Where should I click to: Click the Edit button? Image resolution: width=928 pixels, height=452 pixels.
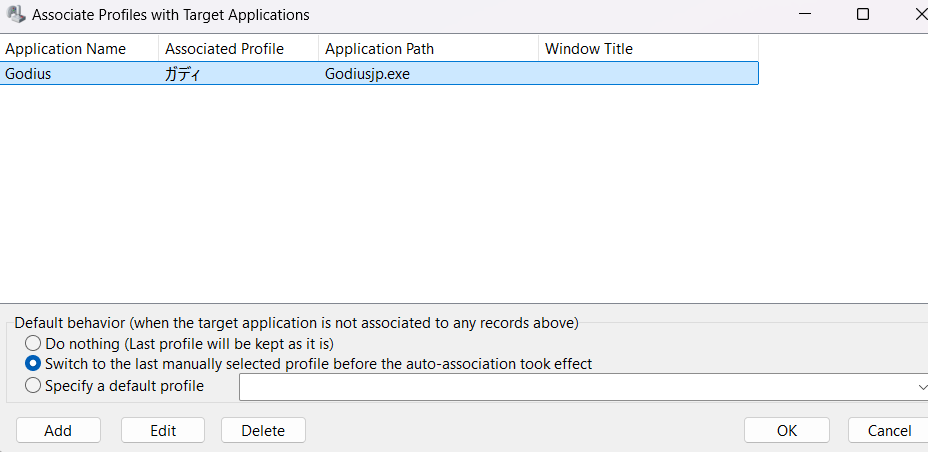point(163,430)
